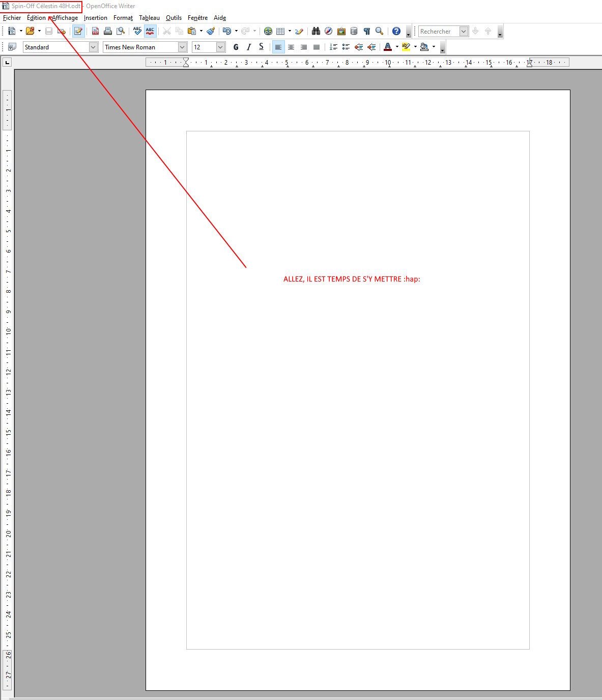This screenshot has height=700, width=602.
Task: Export directly as PDF icon
Action: coord(95,31)
